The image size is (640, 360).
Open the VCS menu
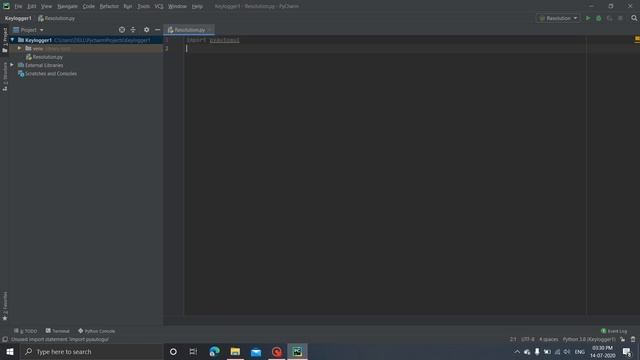(x=159, y=7)
